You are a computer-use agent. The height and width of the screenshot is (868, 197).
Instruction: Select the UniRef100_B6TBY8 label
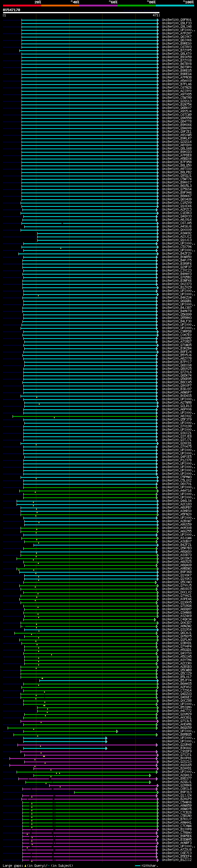click(176, 64)
